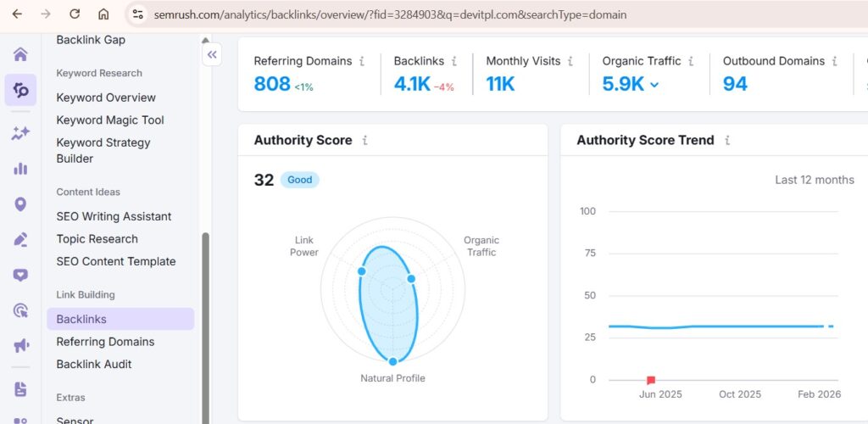Click info icon beside Referring Domains

(362, 61)
